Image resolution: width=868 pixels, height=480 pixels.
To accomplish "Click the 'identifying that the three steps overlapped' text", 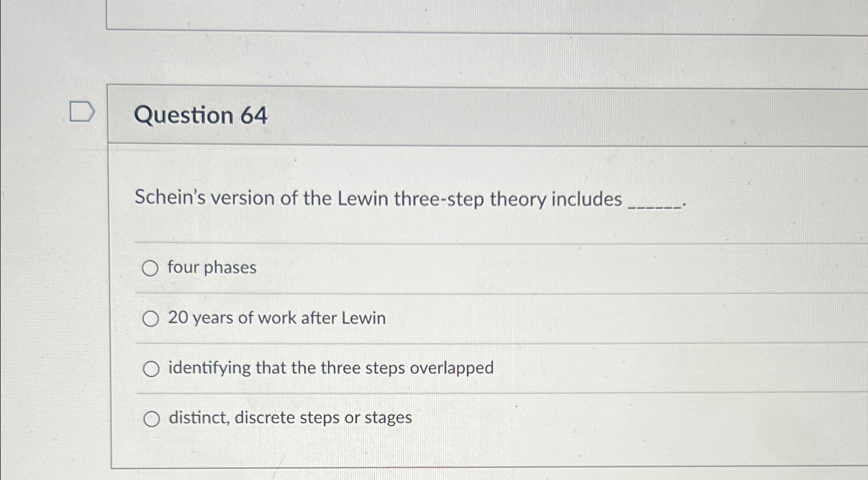I will click(331, 367).
